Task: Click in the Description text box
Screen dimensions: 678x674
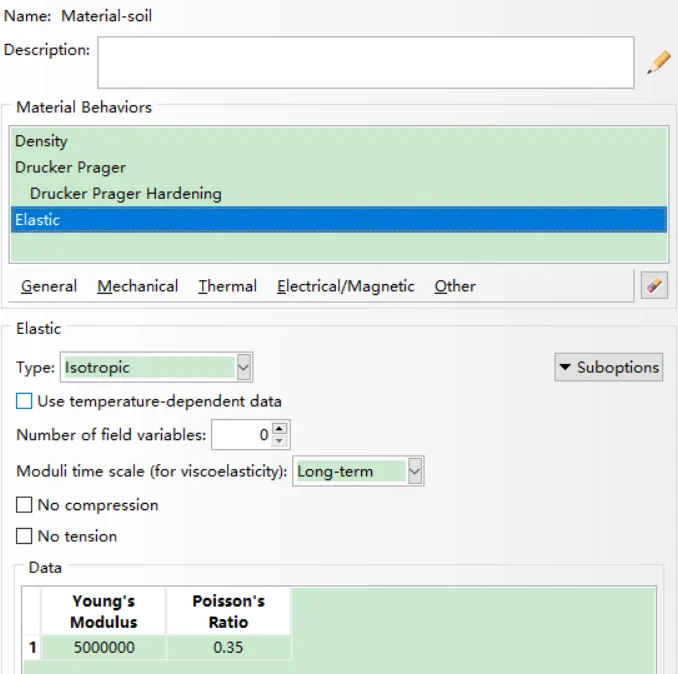Action: (365, 63)
